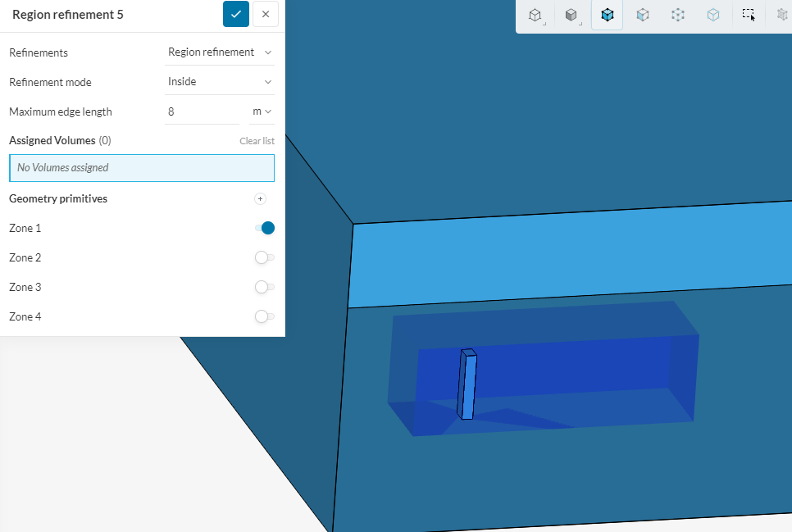This screenshot has width=792, height=532.
Task: Add a new geometry primitive
Action: coord(260,199)
